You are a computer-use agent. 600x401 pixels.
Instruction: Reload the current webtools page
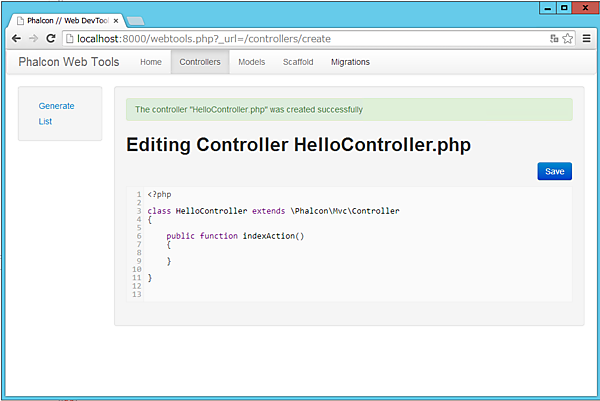pos(50,38)
